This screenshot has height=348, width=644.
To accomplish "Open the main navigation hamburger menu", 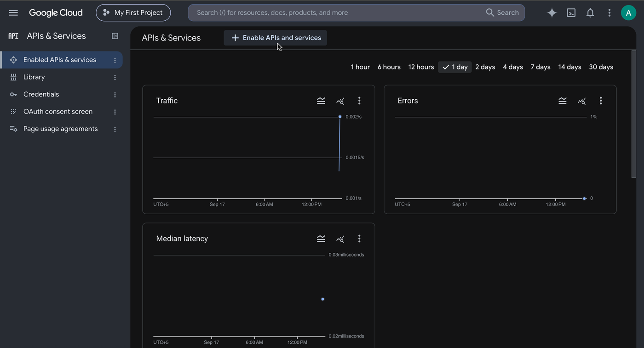I will click(x=13, y=13).
